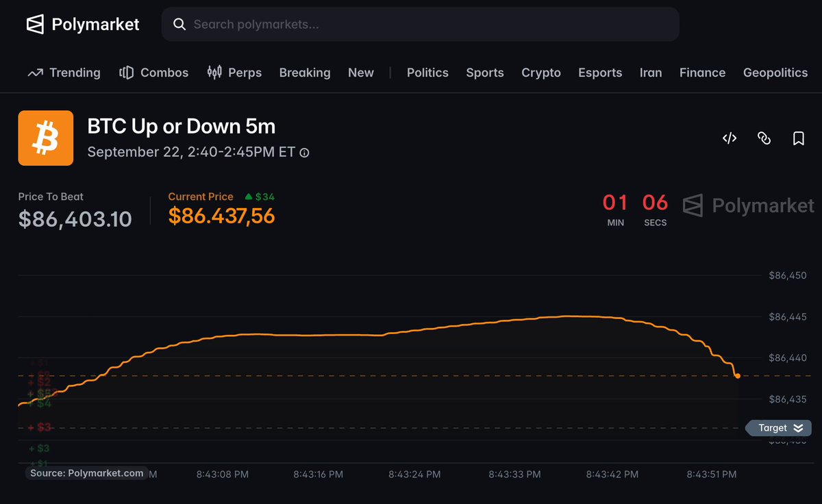Click the 8:43:42 PM axis label
The height and width of the screenshot is (504, 822).
(x=612, y=474)
